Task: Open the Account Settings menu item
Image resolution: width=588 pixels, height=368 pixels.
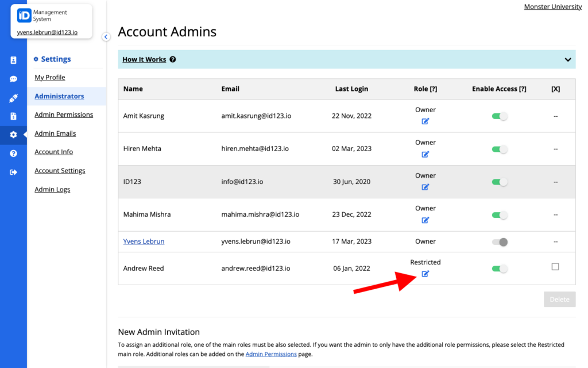Action: (x=60, y=170)
